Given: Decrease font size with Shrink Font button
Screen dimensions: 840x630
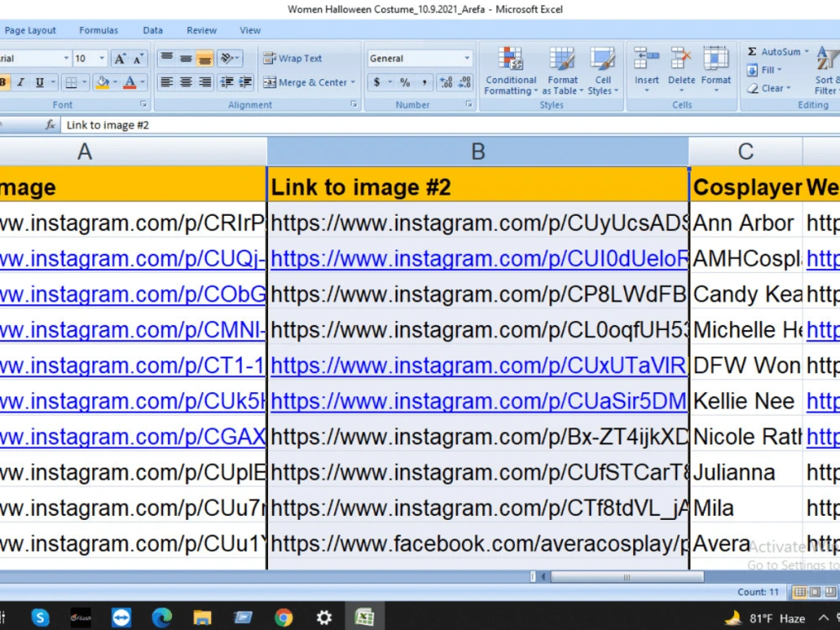Looking at the screenshot, I should click(139, 59).
